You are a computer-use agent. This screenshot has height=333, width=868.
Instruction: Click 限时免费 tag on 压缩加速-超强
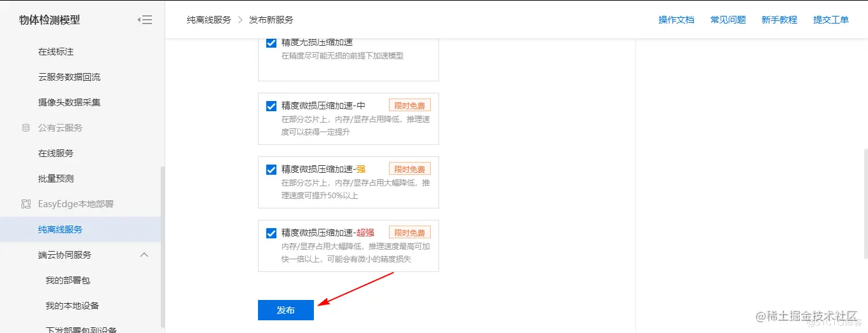[410, 233]
